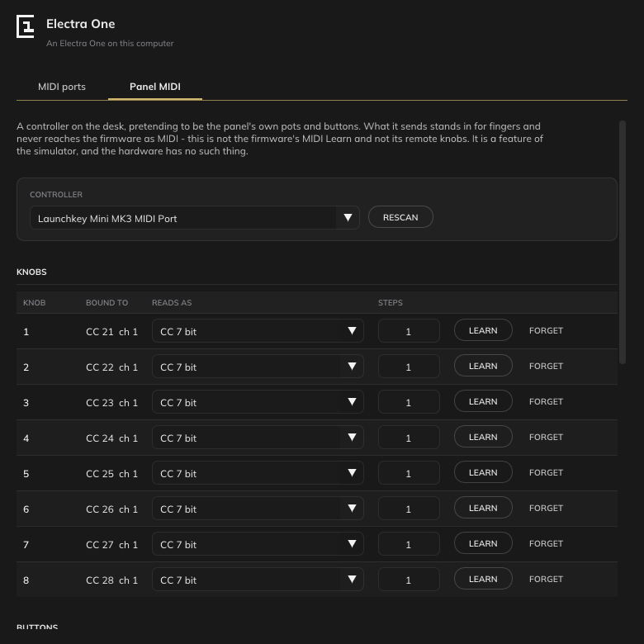
Task: Click the KNOBS section heading
Action: 31,272
